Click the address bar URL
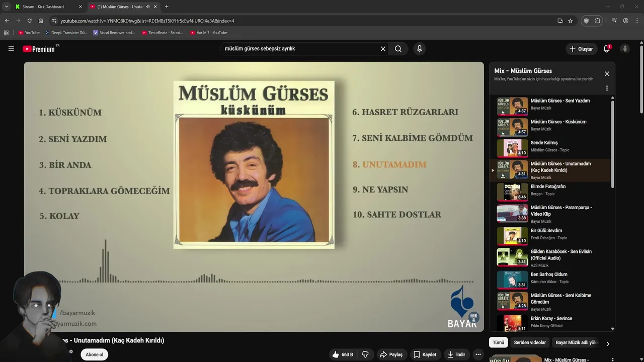Image resolution: width=644 pixels, height=362 pixels. coord(147,21)
